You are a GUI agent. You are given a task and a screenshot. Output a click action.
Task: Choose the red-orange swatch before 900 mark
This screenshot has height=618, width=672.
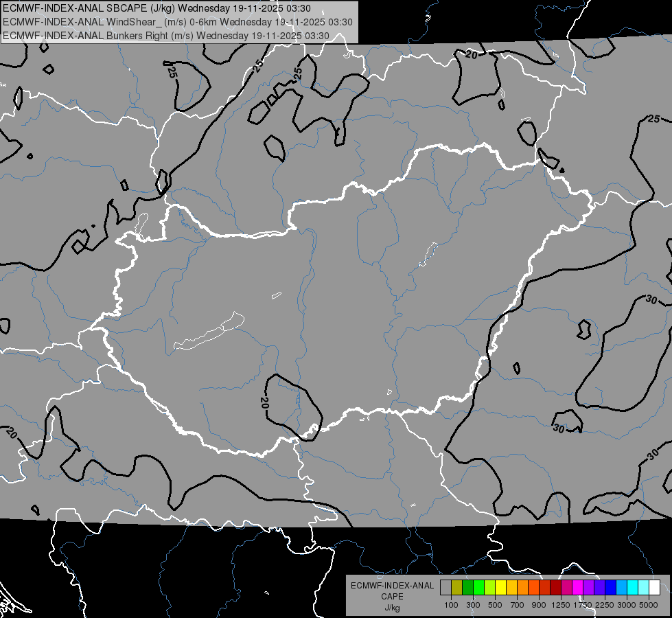[533, 588]
